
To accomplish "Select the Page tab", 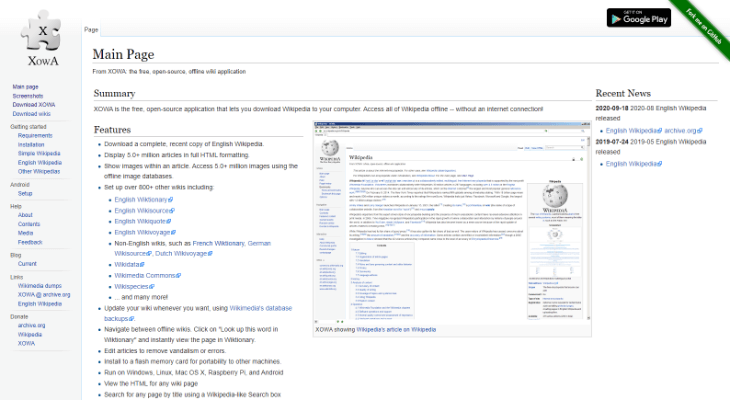I will [91, 29].
